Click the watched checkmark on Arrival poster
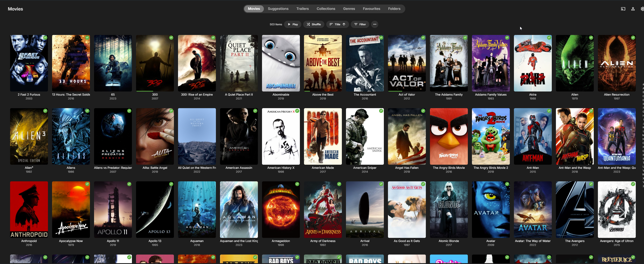Screen dimensions: 644x264 point(381,184)
